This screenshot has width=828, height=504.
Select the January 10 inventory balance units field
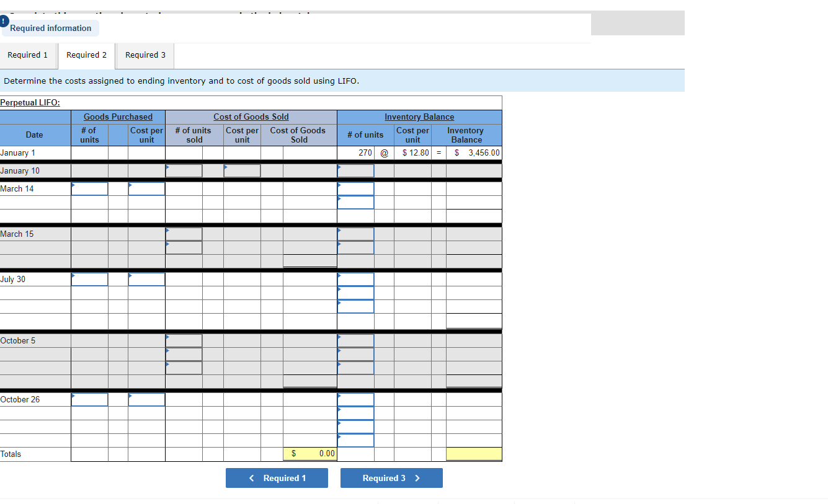point(356,170)
